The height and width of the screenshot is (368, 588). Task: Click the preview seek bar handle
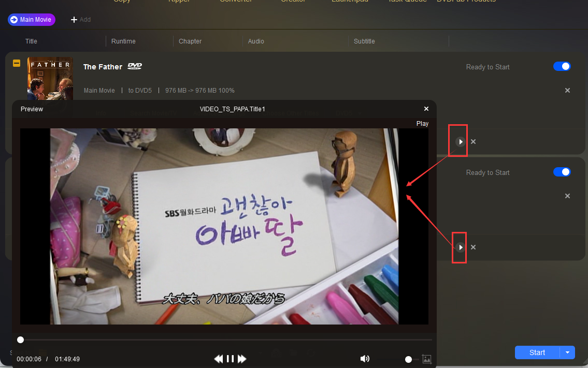pos(21,340)
